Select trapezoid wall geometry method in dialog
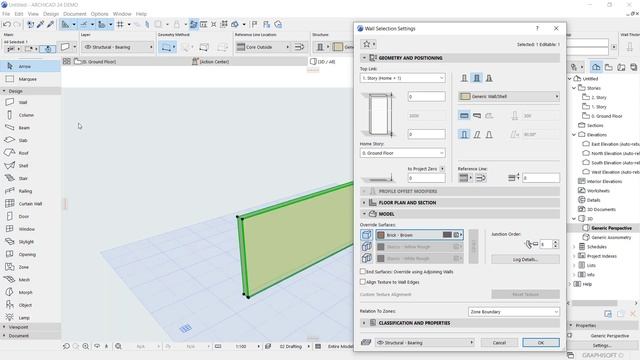The image size is (640, 360). click(477, 116)
